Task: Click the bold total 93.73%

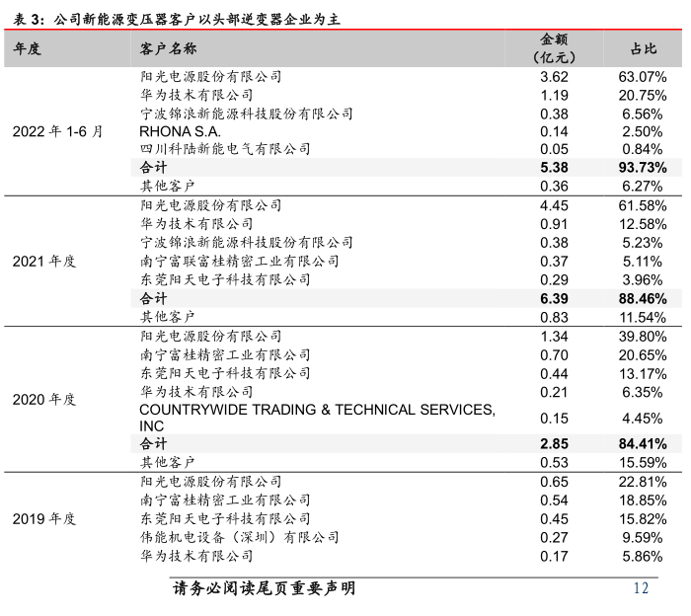Action: (642, 168)
